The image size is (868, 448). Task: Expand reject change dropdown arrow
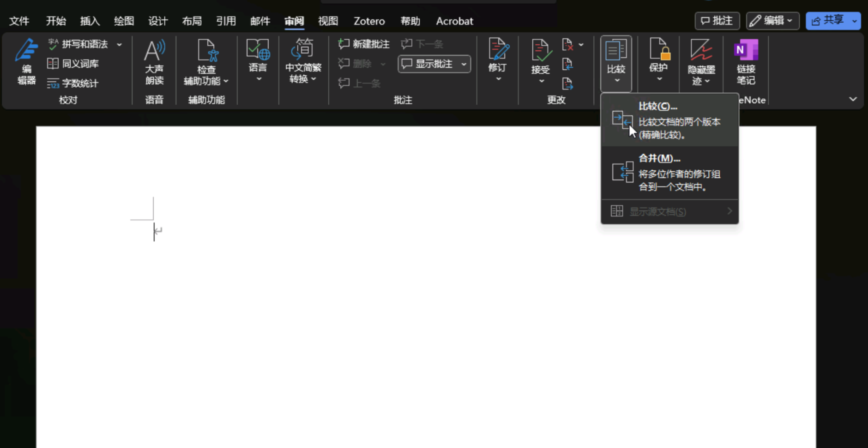coord(581,45)
